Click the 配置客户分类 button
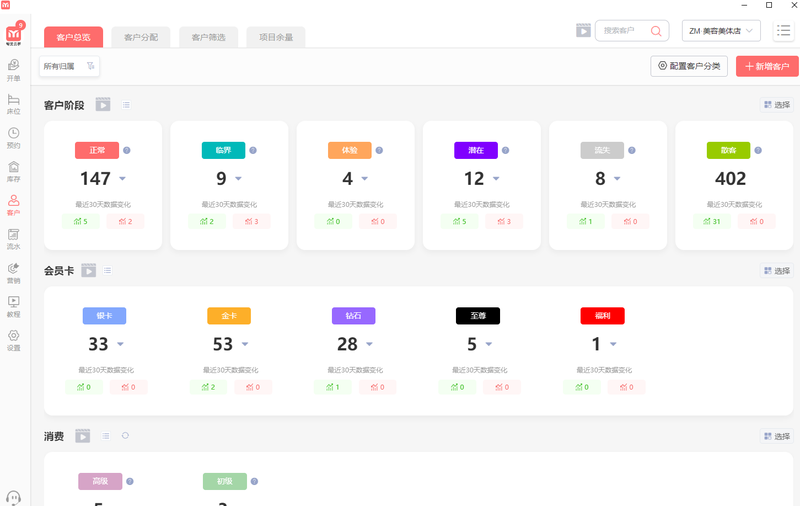Image resolution: width=800 pixels, height=506 pixels. click(689, 66)
